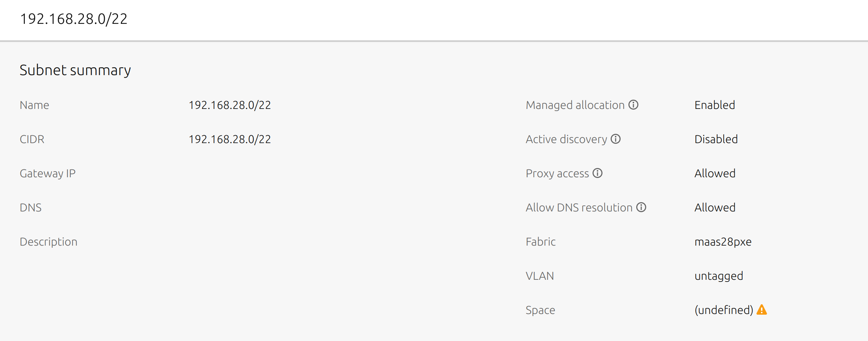The image size is (868, 341).
Task: Click the Allowed value for Proxy access
Action: pyautogui.click(x=715, y=173)
